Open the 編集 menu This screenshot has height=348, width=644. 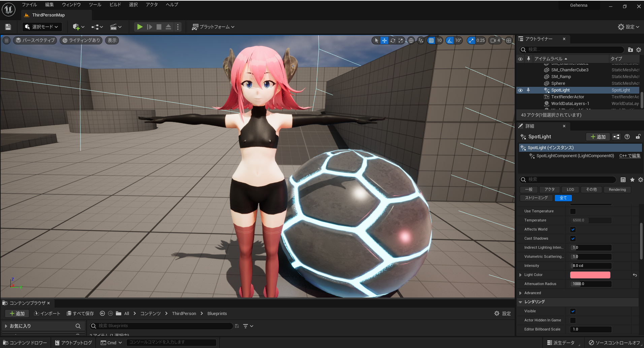[50, 5]
